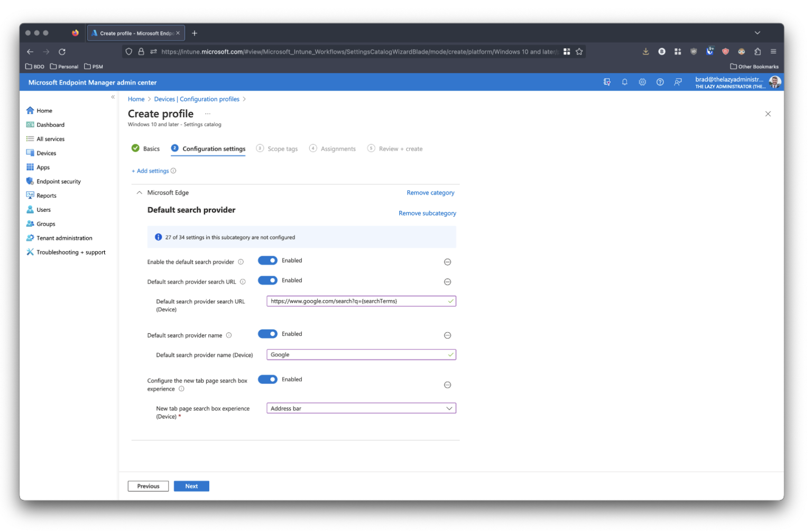This screenshot has height=532, width=812.
Task: Remove the new tab page search box setting
Action: pyautogui.click(x=448, y=386)
